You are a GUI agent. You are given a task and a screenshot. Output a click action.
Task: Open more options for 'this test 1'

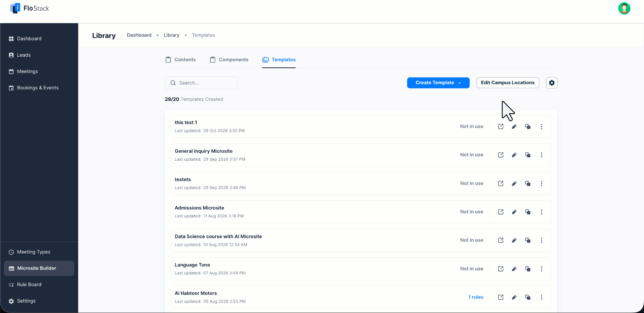(541, 126)
